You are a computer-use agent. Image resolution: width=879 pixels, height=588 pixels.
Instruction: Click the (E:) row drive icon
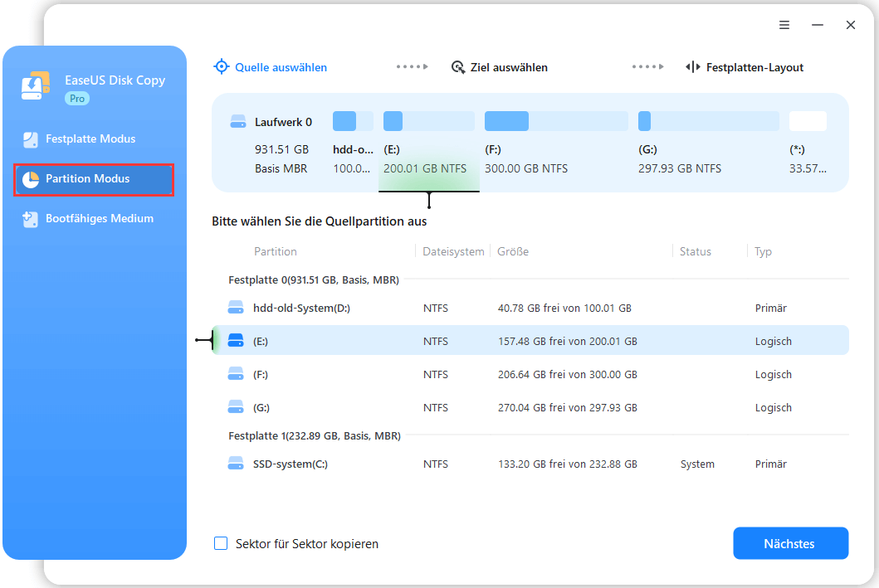(x=236, y=341)
